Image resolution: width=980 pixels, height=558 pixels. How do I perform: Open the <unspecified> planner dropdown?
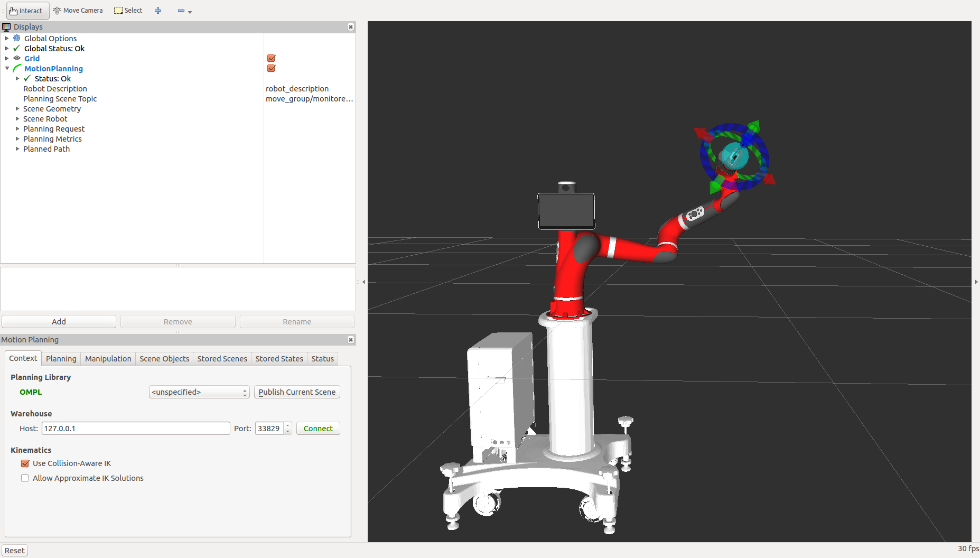[x=199, y=392]
